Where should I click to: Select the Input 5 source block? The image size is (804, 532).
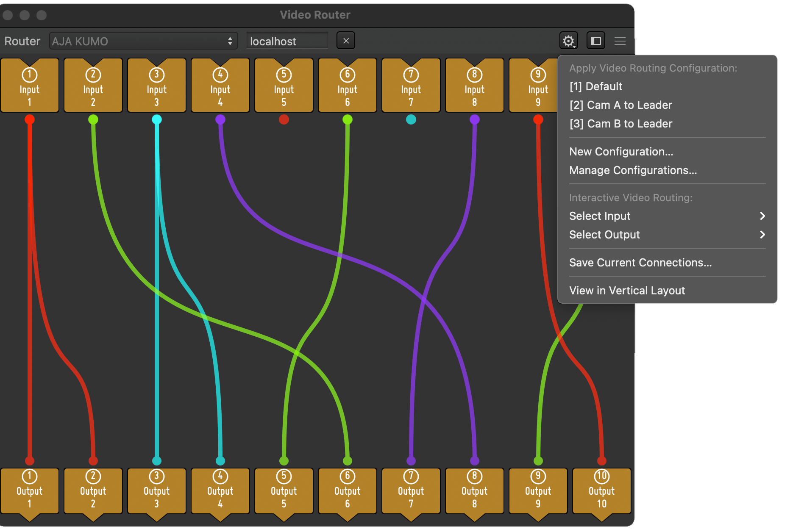click(284, 87)
